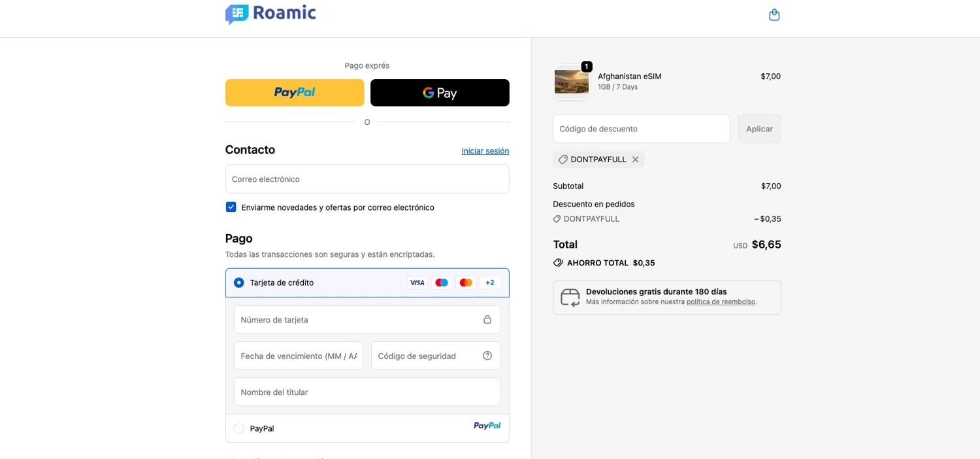Click the Contacto heading
980x459 pixels.
[250, 150]
